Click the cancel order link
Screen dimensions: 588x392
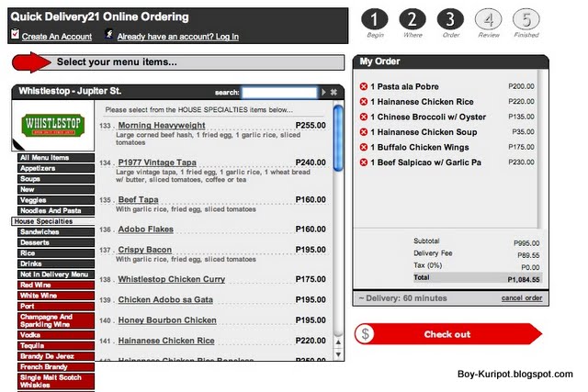pyautogui.click(x=522, y=298)
